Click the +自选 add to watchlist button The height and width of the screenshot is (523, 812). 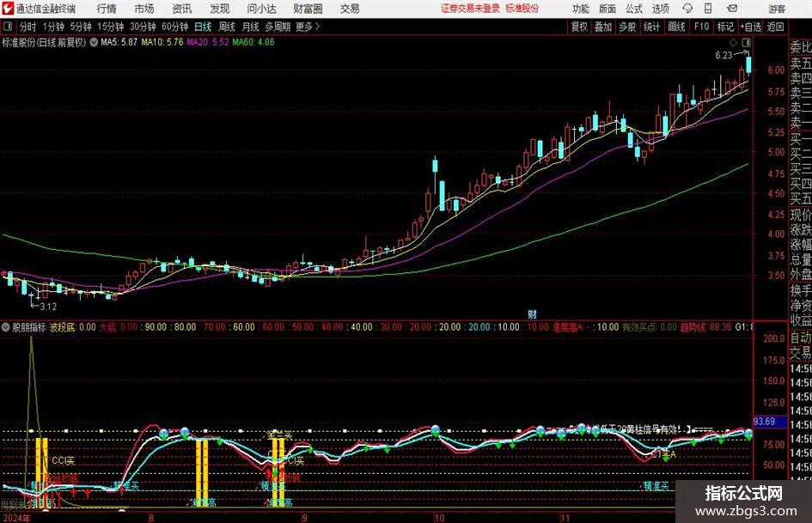751,27
